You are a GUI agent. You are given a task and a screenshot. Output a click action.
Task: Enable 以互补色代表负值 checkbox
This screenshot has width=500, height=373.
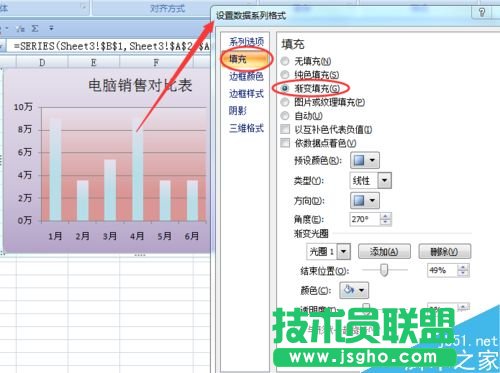coord(285,129)
